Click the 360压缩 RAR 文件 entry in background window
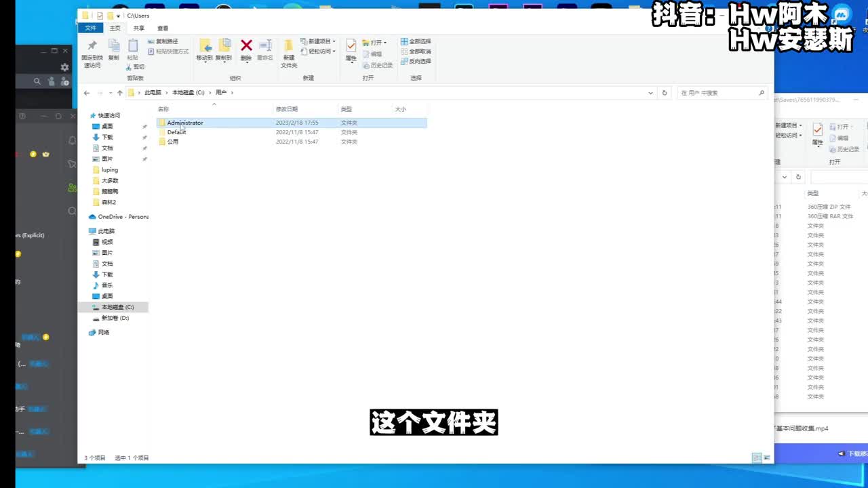The width and height of the screenshot is (868, 488). tap(830, 216)
